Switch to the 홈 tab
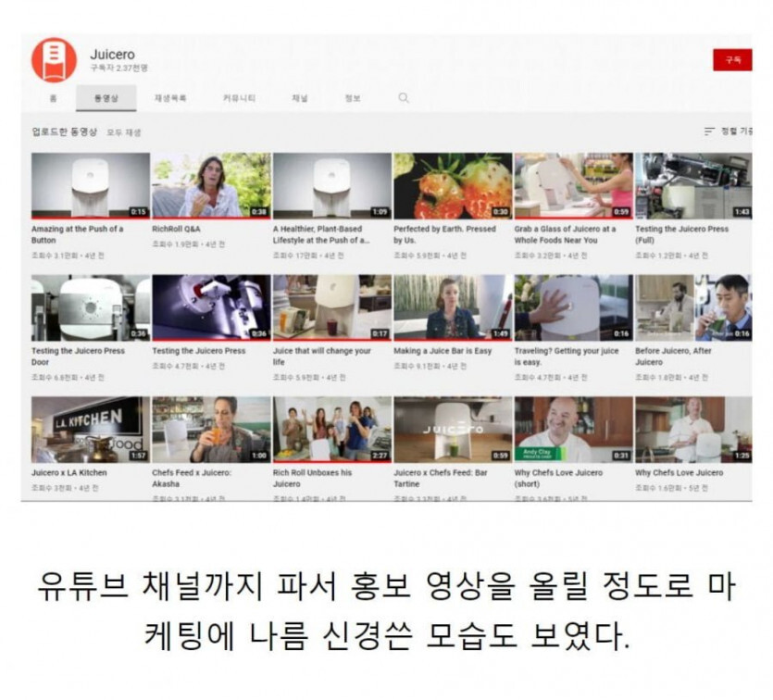Viewport: 773px width, 700px height. pyautogui.click(x=54, y=98)
